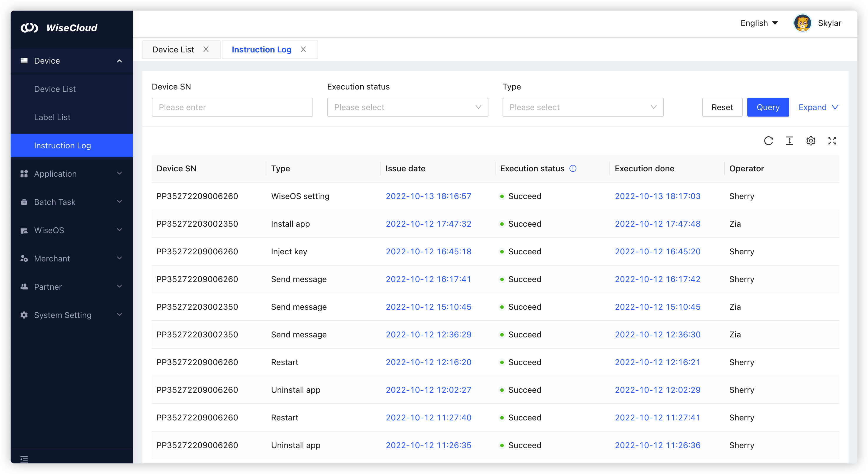Expand more filters via Expand

coord(818,107)
